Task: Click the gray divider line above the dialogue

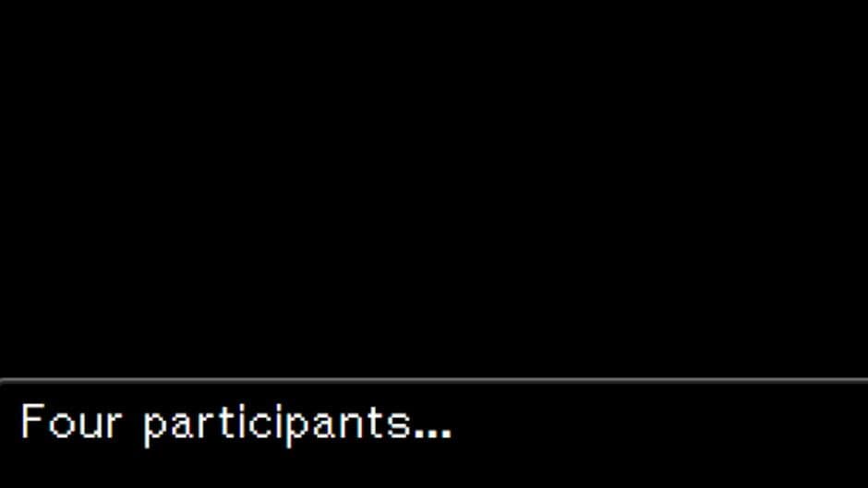Action: tap(434, 381)
